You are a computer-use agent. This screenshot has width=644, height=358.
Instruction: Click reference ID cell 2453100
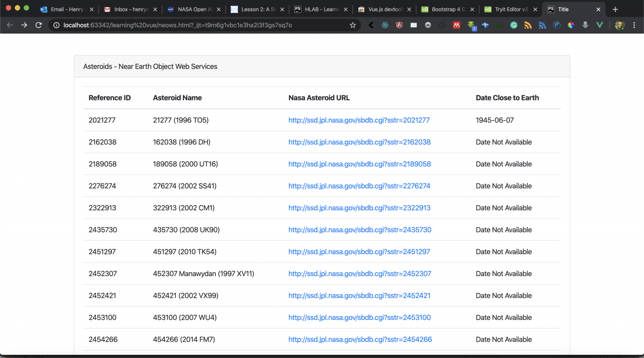[102, 317]
